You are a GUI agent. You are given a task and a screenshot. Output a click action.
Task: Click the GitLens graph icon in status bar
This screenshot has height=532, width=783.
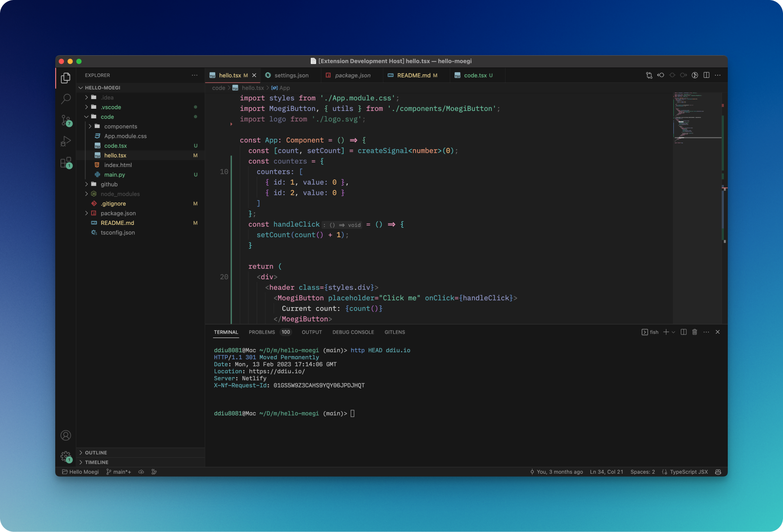click(x=154, y=472)
